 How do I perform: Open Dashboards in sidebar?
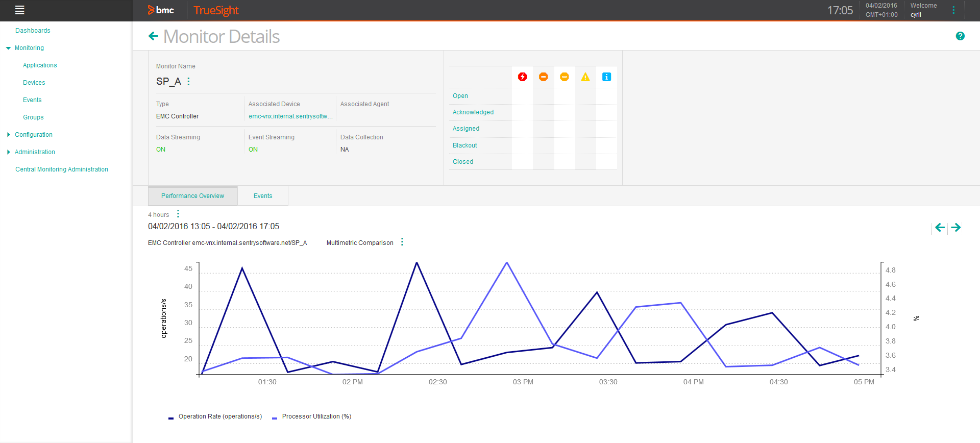(33, 31)
